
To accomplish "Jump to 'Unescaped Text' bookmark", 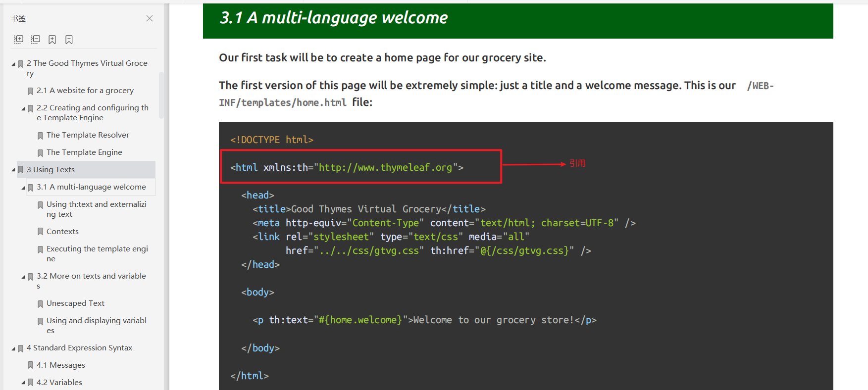I will tap(75, 303).
